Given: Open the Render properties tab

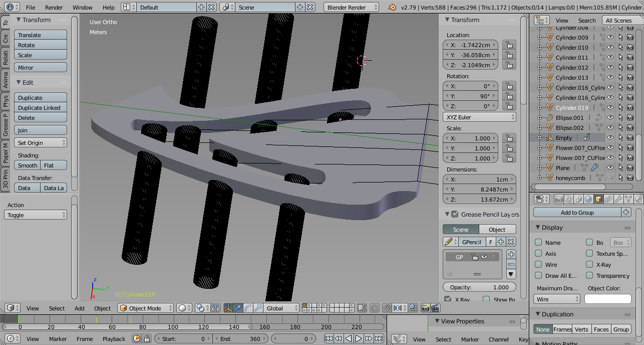Looking at the screenshot, I should tap(558, 199).
